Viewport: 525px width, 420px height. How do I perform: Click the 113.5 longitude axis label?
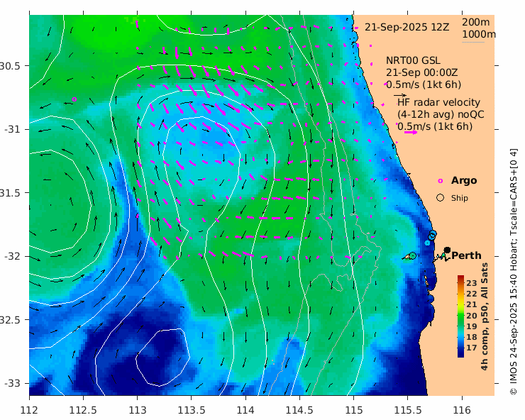click(191, 410)
